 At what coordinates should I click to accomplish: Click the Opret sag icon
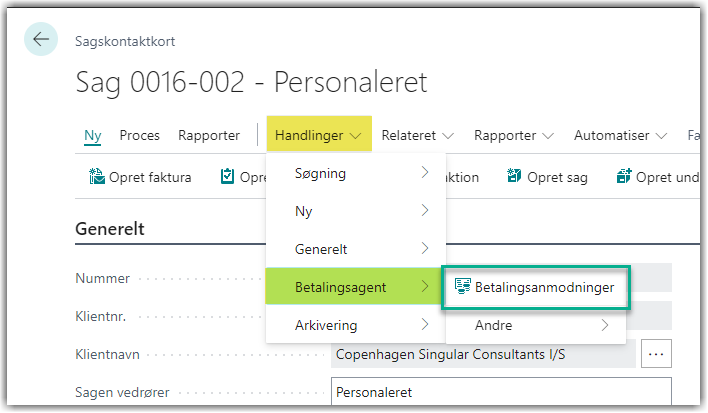[x=514, y=176]
